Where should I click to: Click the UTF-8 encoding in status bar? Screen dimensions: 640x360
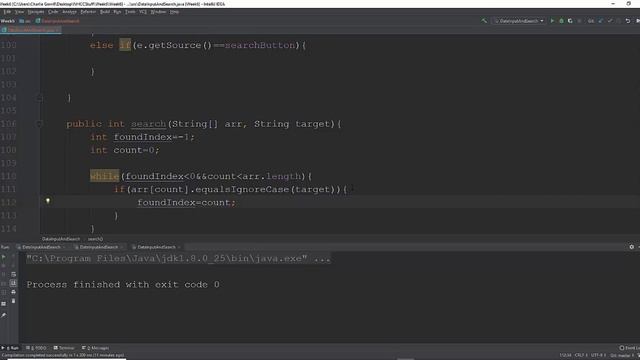(598, 356)
